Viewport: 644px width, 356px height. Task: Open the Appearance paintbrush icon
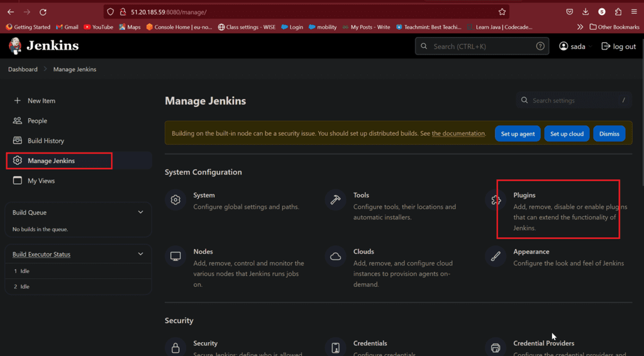tap(496, 256)
